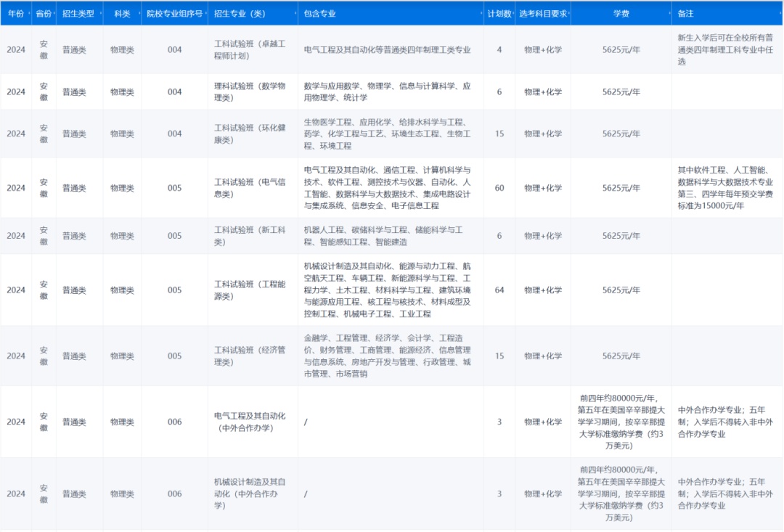Select the 年份 column header
The height and width of the screenshot is (532, 784).
pyautogui.click(x=15, y=14)
